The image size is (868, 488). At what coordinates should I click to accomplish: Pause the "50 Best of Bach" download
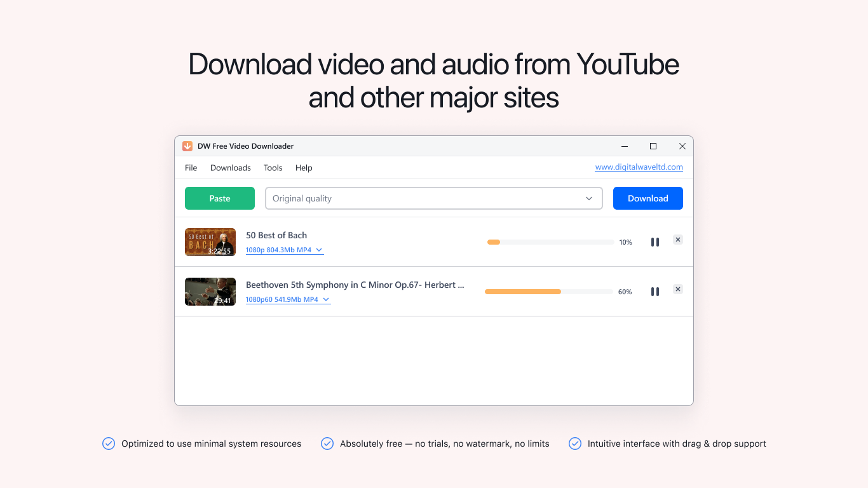tap(655, 241)
